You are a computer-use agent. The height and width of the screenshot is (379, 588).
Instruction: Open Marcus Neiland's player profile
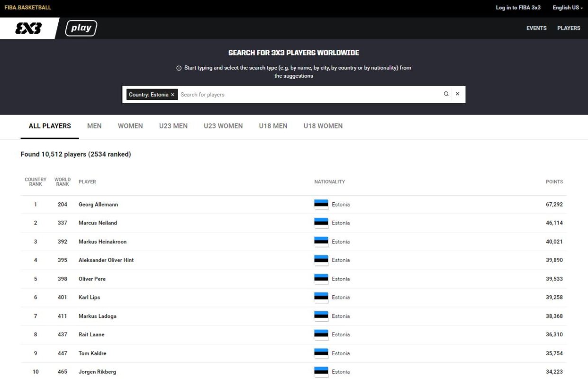tap(98, 223)
